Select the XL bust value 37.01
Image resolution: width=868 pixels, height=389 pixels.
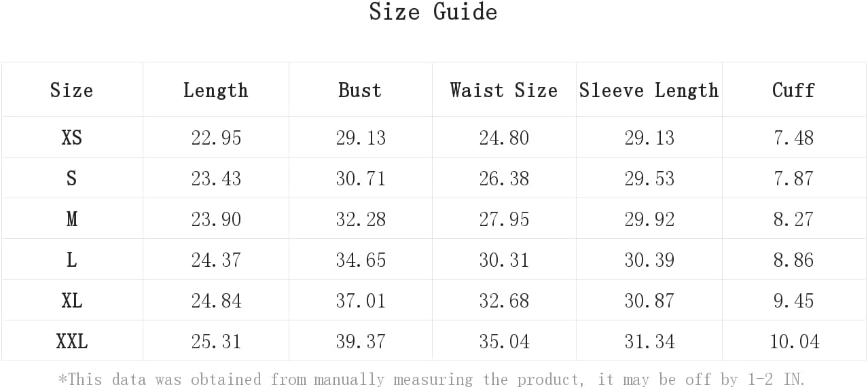pyautogui.click(x=361, y=301)
